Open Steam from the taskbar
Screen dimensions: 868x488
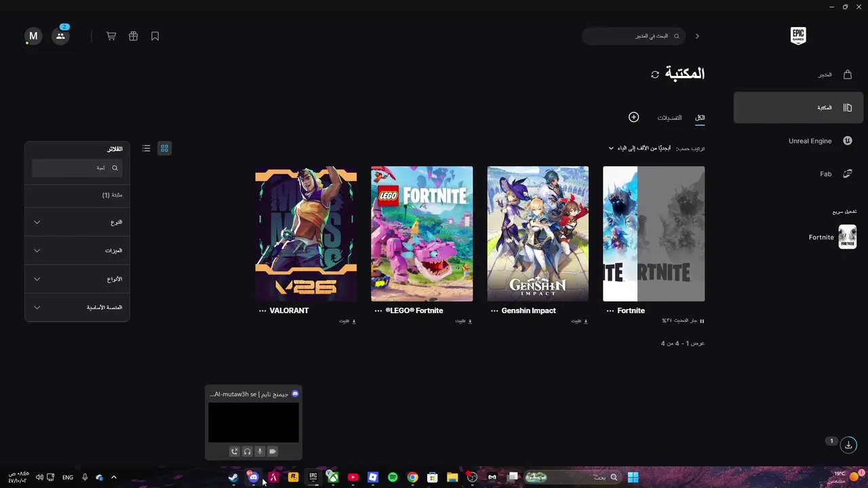click(233, 477)
